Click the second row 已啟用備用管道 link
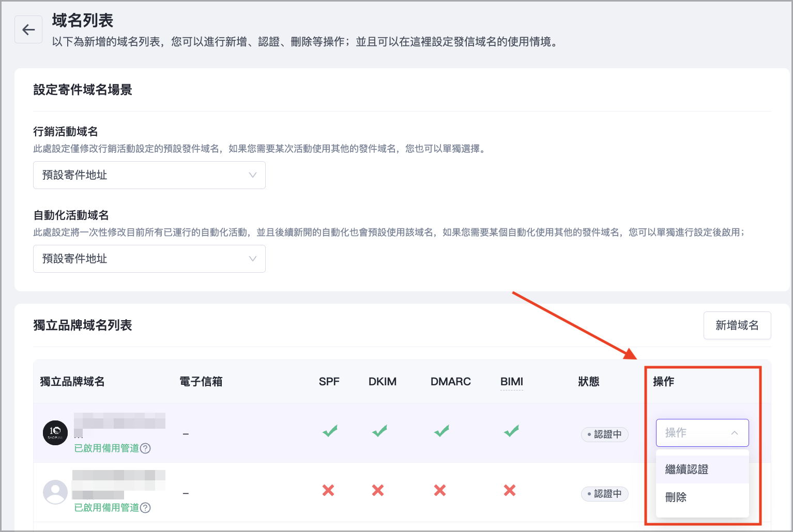Image resolution: width=793 pixels, height=532 pixels. pyautogui.click(x=106, y=508)
